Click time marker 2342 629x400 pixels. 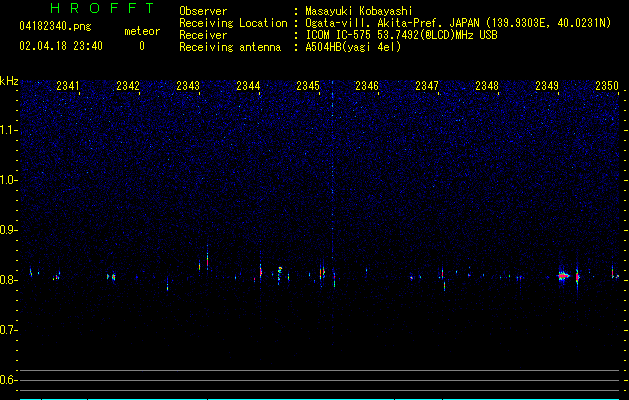click(128, 86)
